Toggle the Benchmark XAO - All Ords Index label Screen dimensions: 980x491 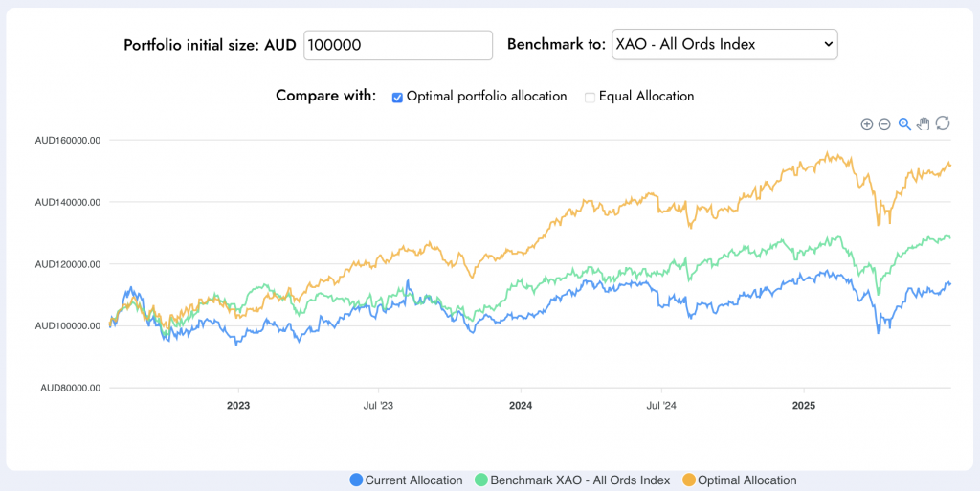582,480
